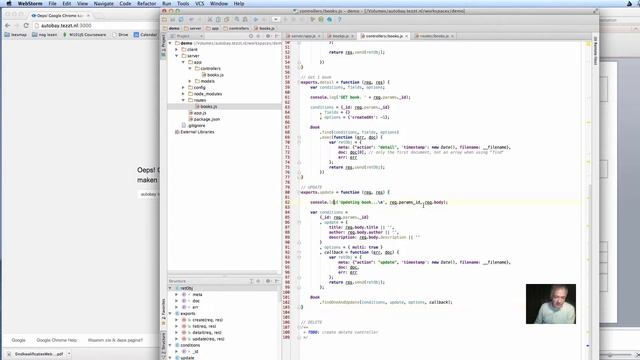Expand the models folder
640x360 pixels.
tap(190, 81)
